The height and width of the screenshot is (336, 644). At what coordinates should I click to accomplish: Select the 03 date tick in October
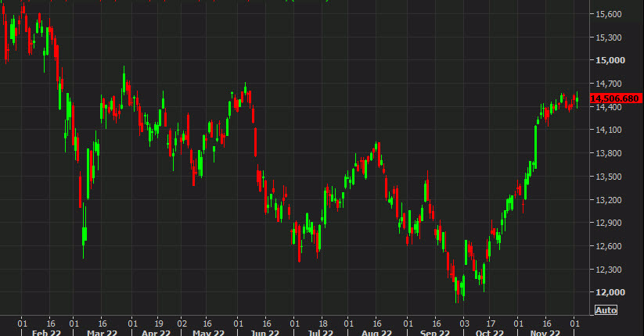464,323
